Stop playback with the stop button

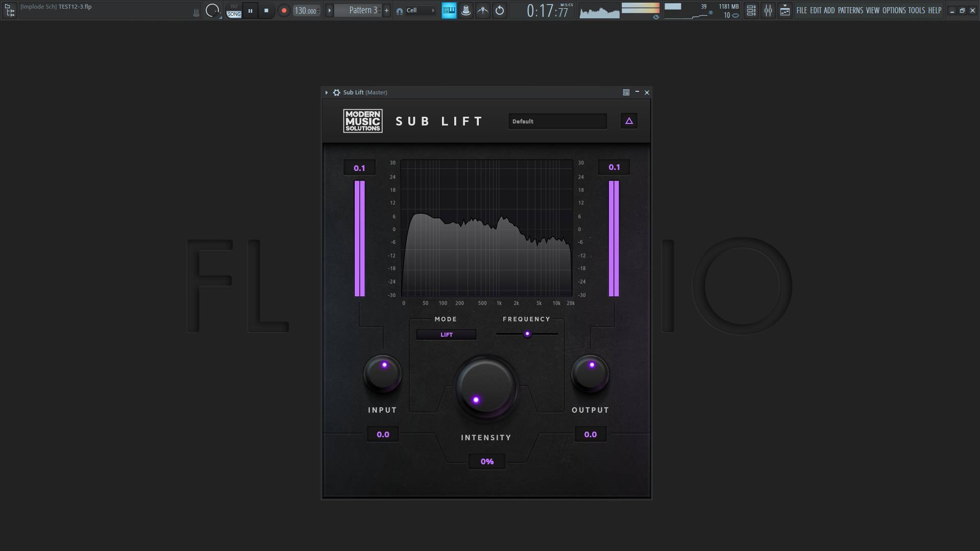pos(266,10)
